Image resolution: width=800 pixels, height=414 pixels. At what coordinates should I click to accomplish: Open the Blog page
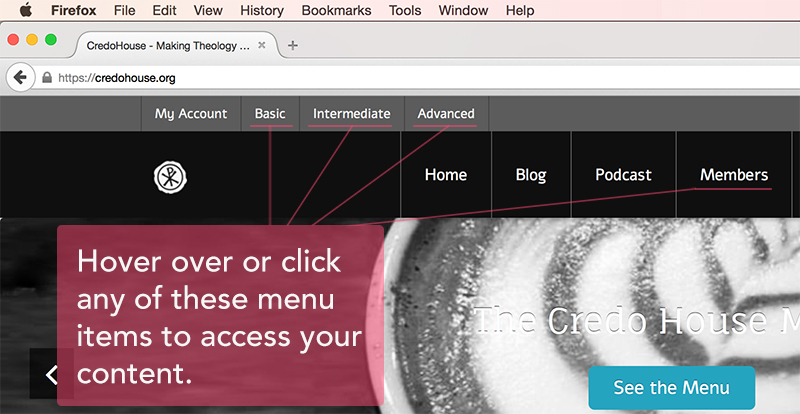tap(531, 175)
